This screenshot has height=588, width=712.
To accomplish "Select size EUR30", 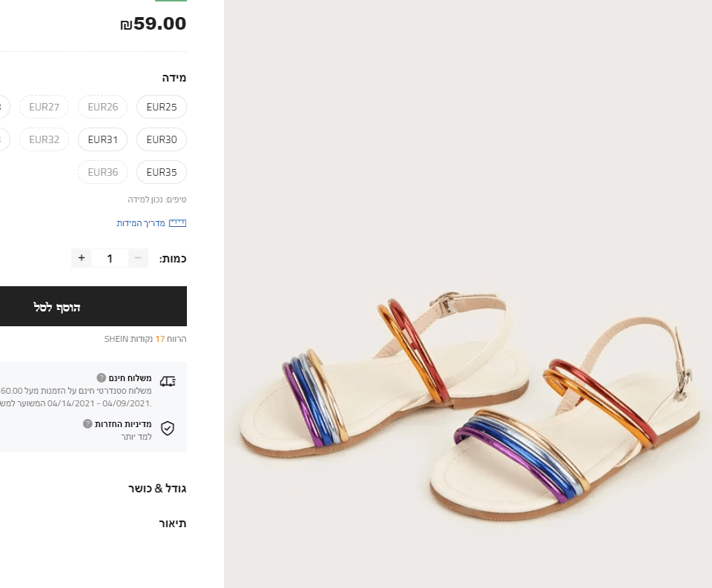I will [162, 139].
